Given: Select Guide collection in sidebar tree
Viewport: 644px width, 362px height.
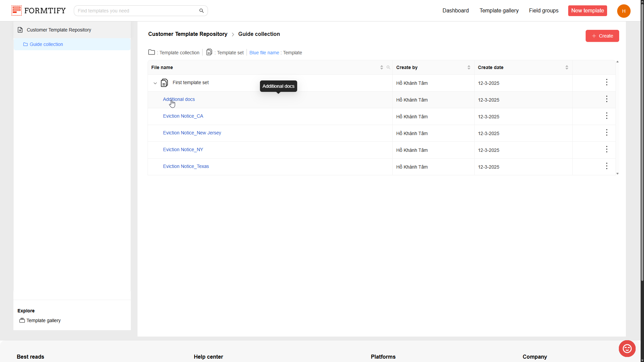Looking at the screenshot, I should tap(46, 44).
